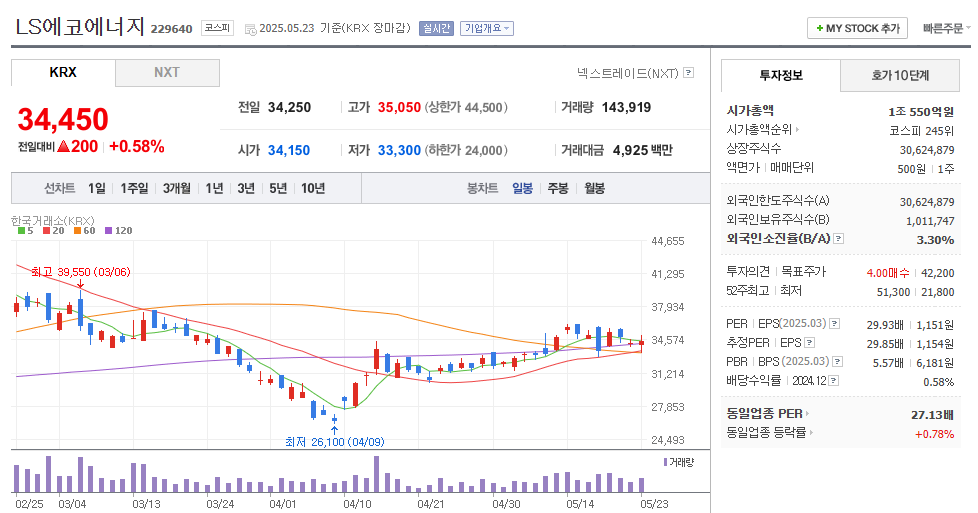Click the 동일업종 PER value 27.13배
The width and height of the screenshot is (978, 513).
click(x=932, y=414)
